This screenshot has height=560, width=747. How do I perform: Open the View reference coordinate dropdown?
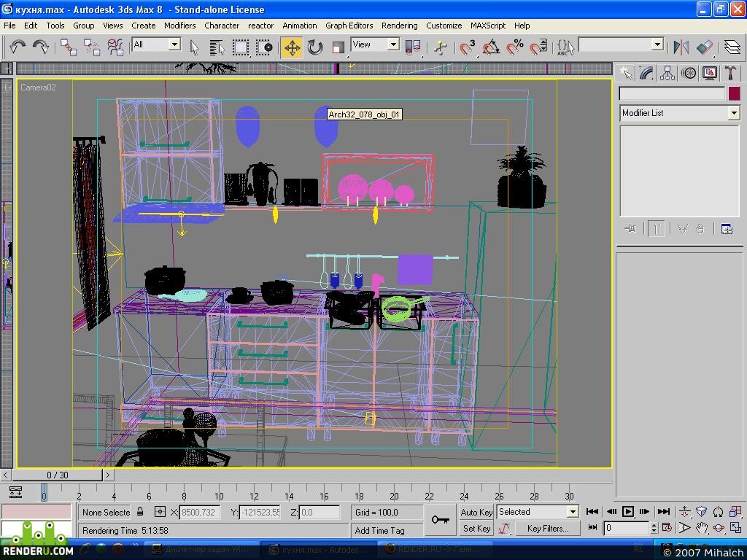click(x=375, y=44)
